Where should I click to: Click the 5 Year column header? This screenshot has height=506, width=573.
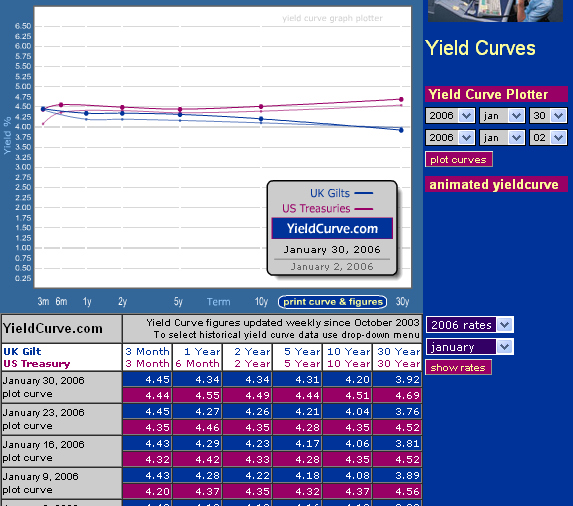coord(297,357)
